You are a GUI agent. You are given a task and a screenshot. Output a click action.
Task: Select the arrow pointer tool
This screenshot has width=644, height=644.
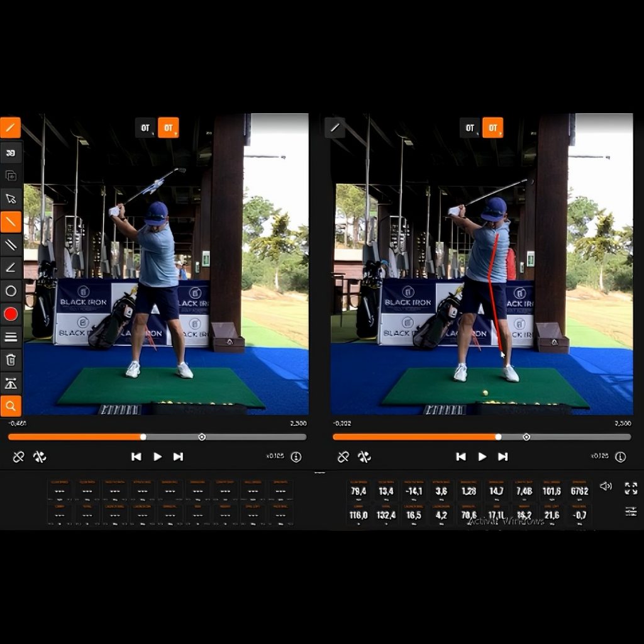11,199
